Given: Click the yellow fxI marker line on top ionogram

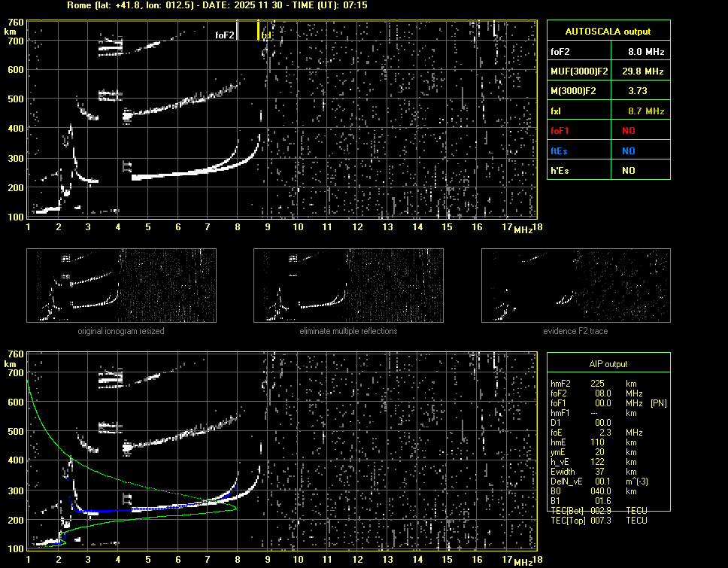Looking at the screenshot, I should pos(259,30).
